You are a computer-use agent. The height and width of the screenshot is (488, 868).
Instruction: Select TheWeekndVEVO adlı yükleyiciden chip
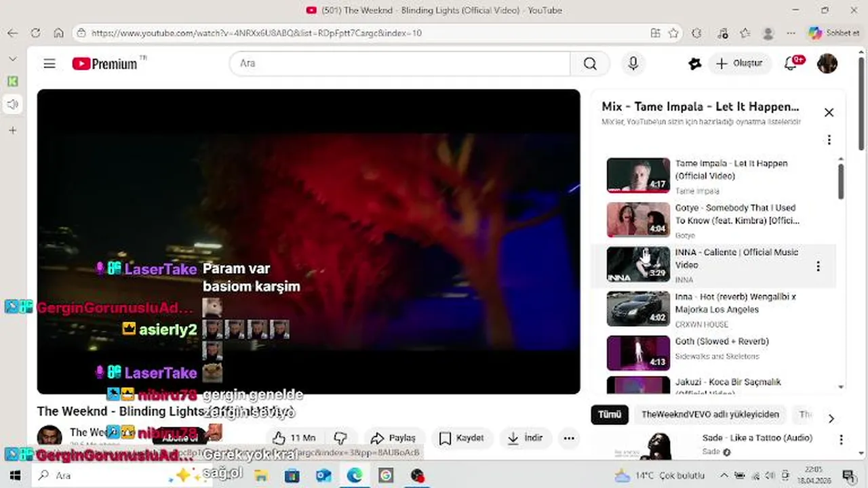click(710, 414)
